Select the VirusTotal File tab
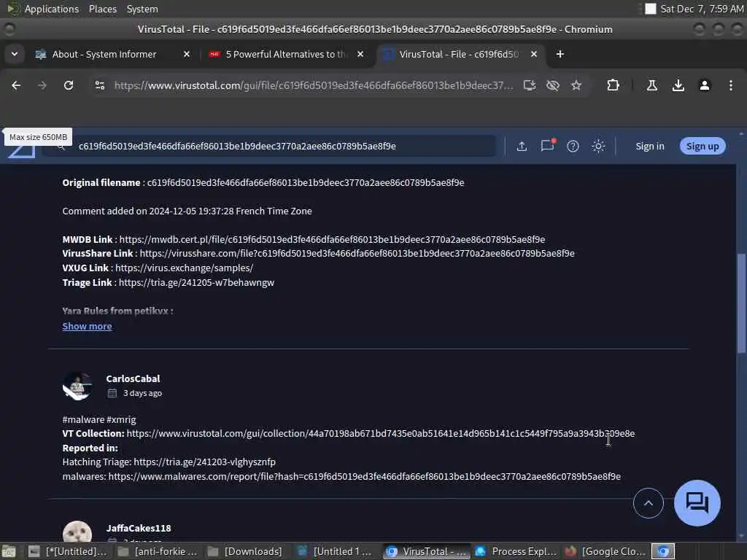 tap(458, 54)
